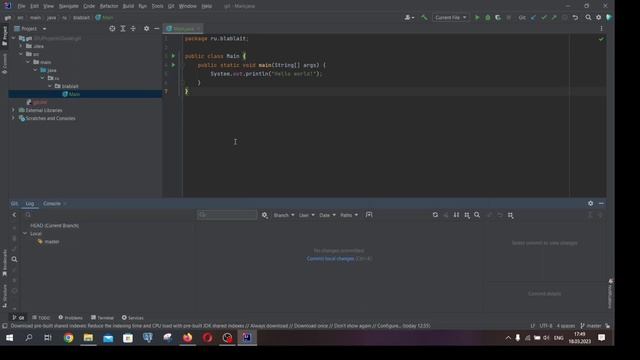This screenshot has width=640, height=360.
Task: Commit changes with the green checkmark toolbar icon
Action: coord(544,18)
